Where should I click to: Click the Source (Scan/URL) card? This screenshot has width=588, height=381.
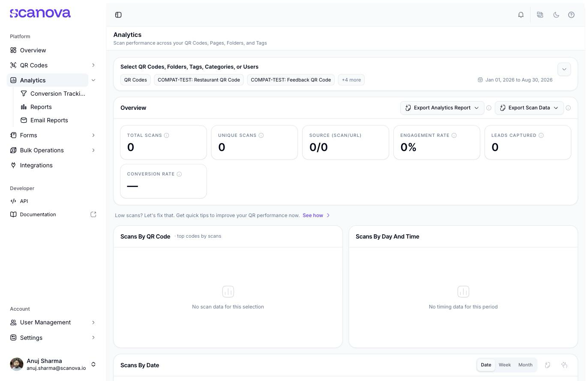[x=345, y=142]
